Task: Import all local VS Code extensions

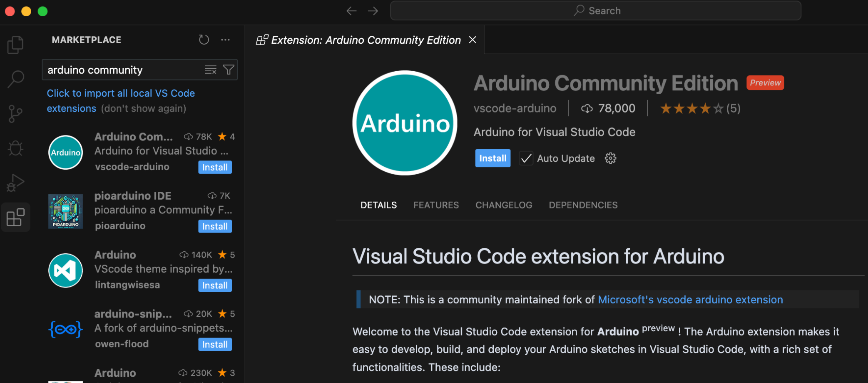Action: tap(121, 100)
